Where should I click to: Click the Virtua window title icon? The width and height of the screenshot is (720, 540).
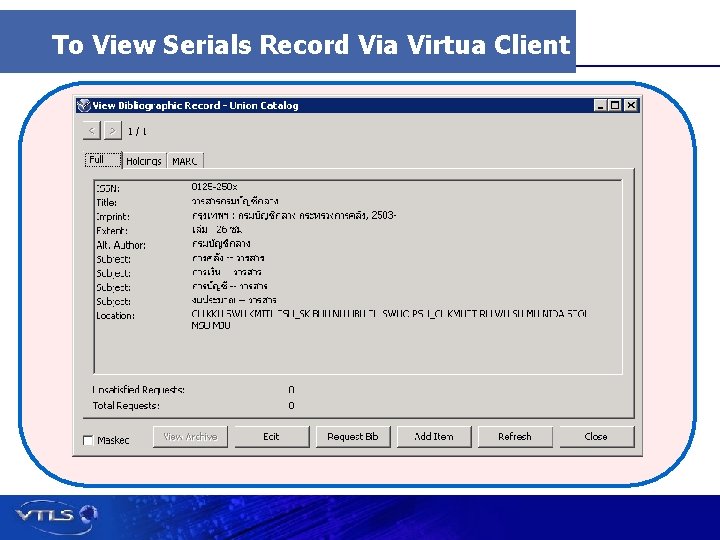point(84,106)
